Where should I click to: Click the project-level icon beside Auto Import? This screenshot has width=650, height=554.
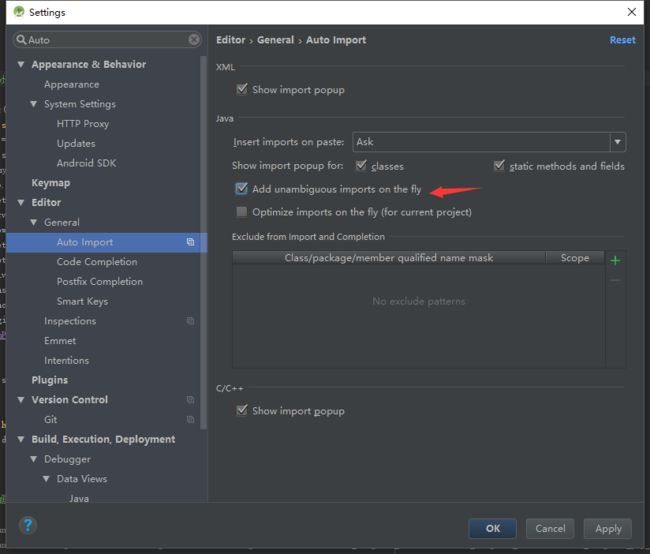click(190, 242)
